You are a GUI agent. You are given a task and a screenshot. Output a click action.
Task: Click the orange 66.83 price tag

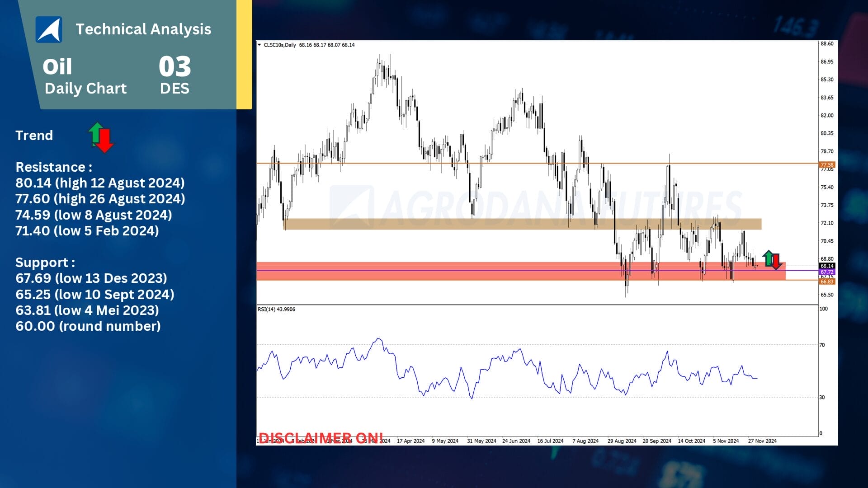[x=827, y=282]
